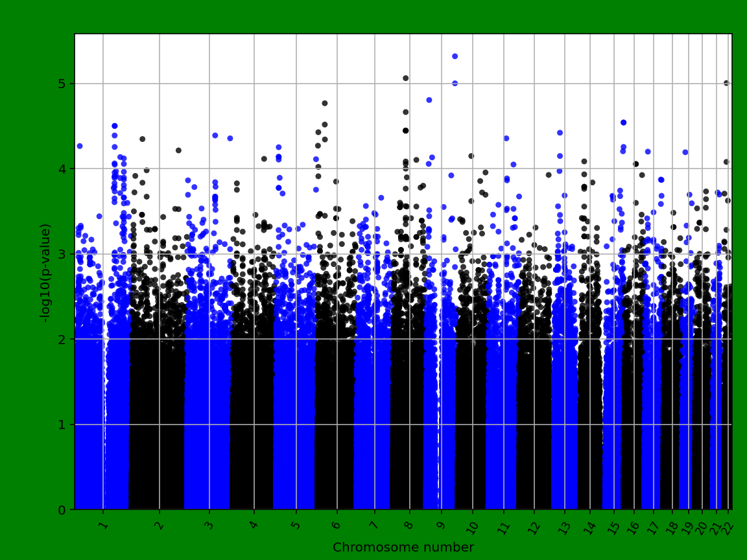Select the blue point near 5.0 at chromosome 22
Screen dimensions: 747x560
point(725,82)
